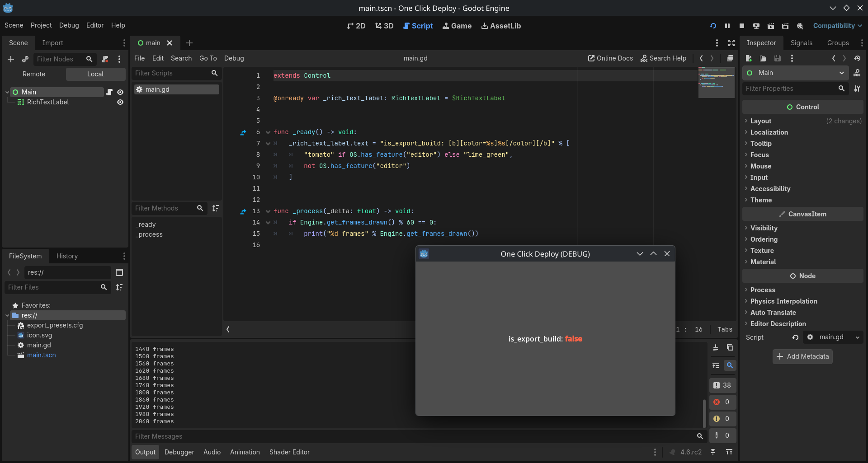
Task: Open Online Docs link
Action: (x=610, y=58)
